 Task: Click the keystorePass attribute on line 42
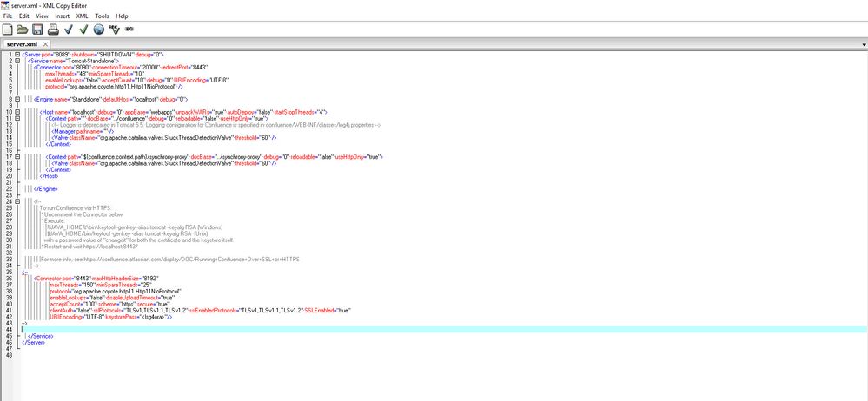pos(122,317)
